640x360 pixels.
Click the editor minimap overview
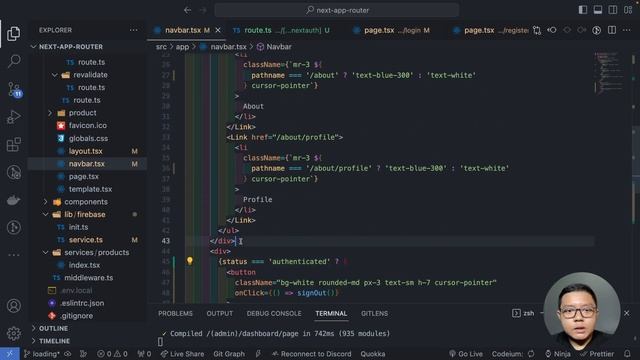pos(608,73)
